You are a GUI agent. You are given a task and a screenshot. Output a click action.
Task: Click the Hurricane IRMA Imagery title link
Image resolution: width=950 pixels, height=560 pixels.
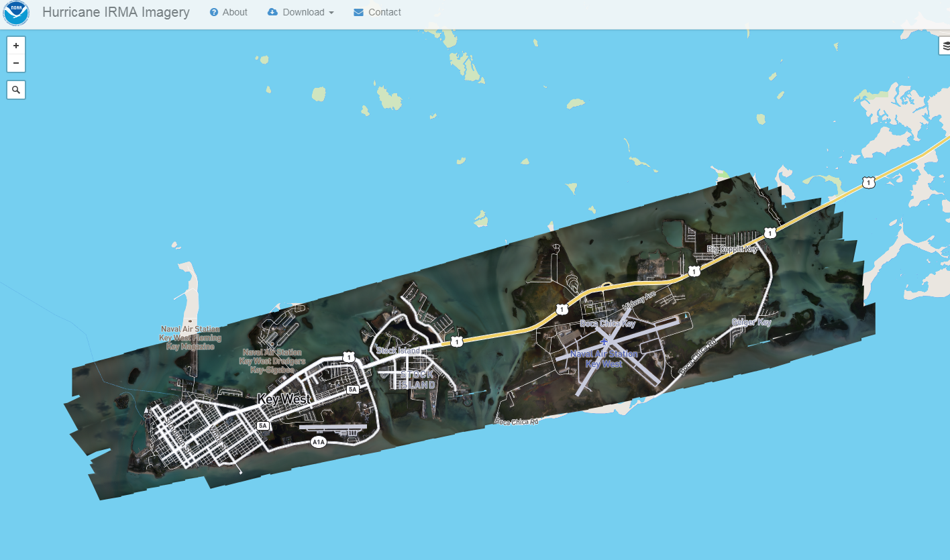coord(116,12)
